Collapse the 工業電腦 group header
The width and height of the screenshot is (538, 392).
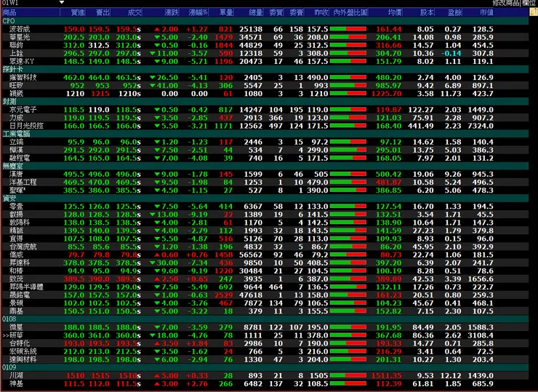(x=265, y=134)
